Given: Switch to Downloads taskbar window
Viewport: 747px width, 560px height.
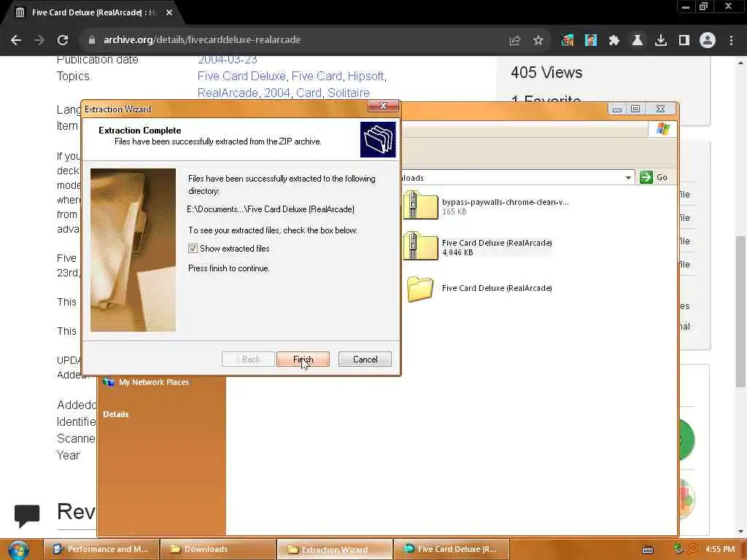Looking at the screenshot, I should click(217, 549).
